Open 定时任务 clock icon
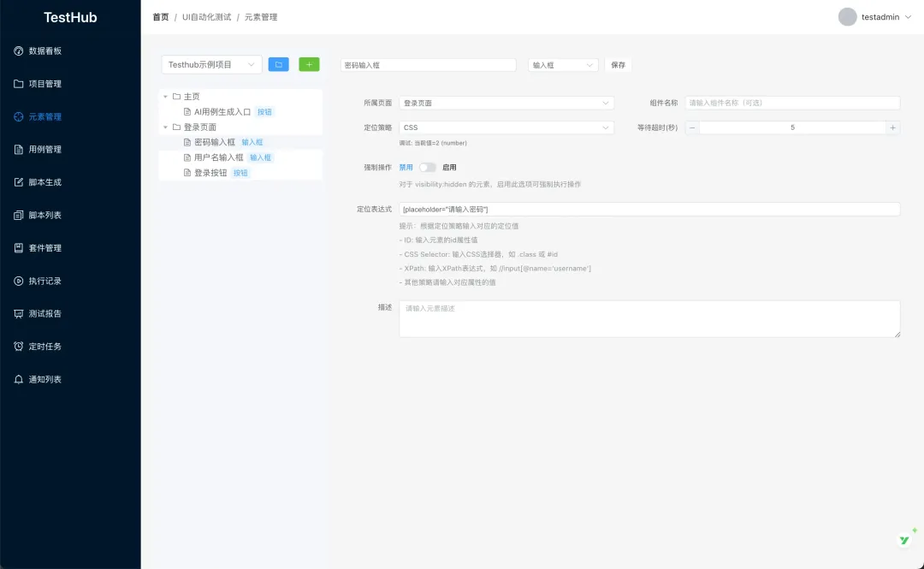The width and height of the screenshot is (924, 569). point(21,346)
